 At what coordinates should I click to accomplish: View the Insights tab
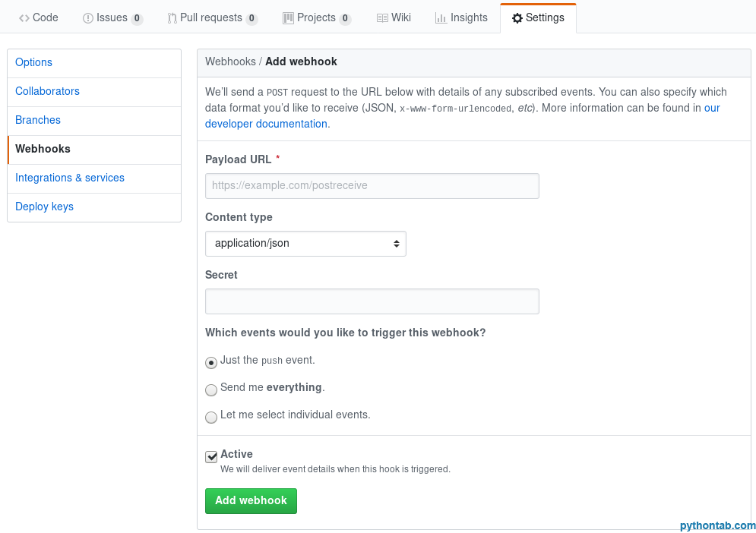pyautogui.click(x=461, y=17)
